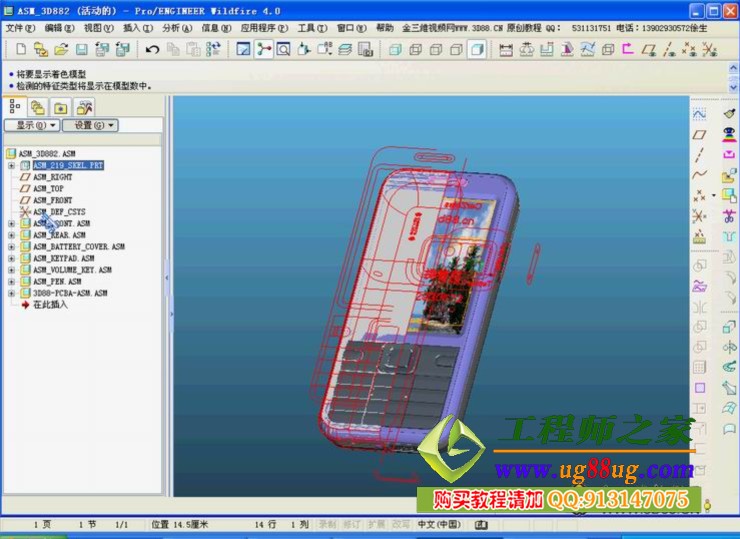
Task: Select the Datum Point tool
Action: [699, 195]
